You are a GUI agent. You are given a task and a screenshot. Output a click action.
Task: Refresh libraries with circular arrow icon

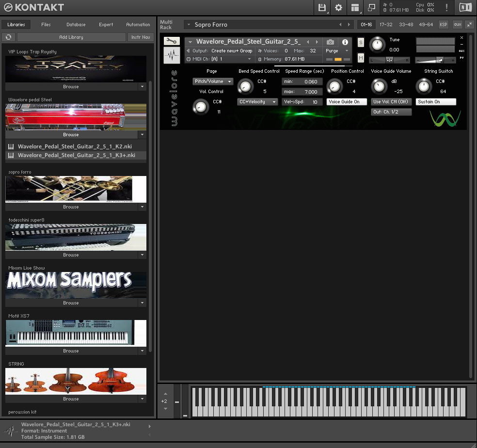coord(9,37)
